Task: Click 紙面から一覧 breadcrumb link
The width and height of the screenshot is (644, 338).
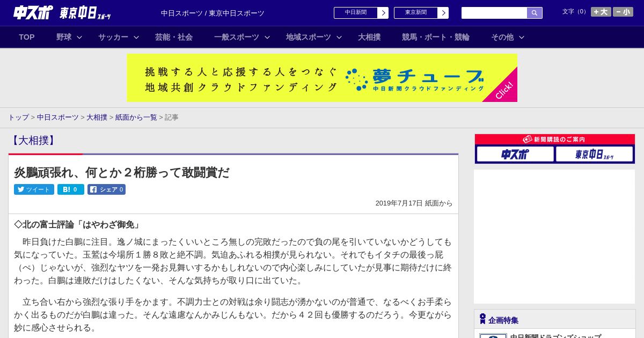Action: [x=136, y=117]
